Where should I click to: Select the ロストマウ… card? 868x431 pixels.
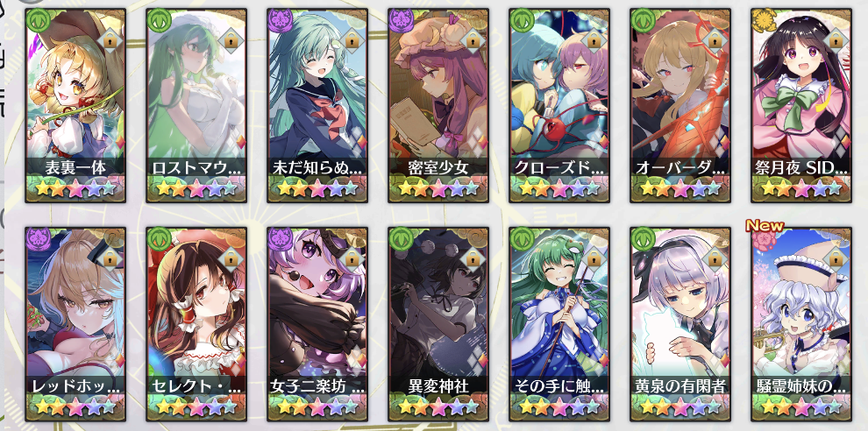coord(196,105)
